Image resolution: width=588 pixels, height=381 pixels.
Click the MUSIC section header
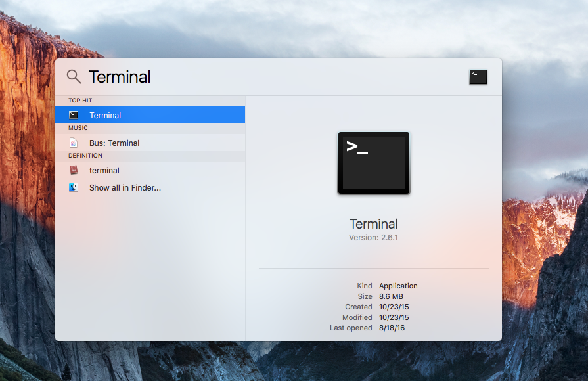(78, 128)
